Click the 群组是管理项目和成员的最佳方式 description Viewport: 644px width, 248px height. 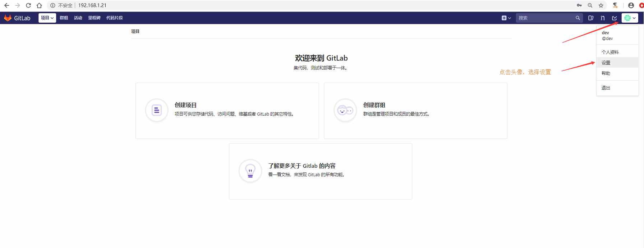click(396, 114)
